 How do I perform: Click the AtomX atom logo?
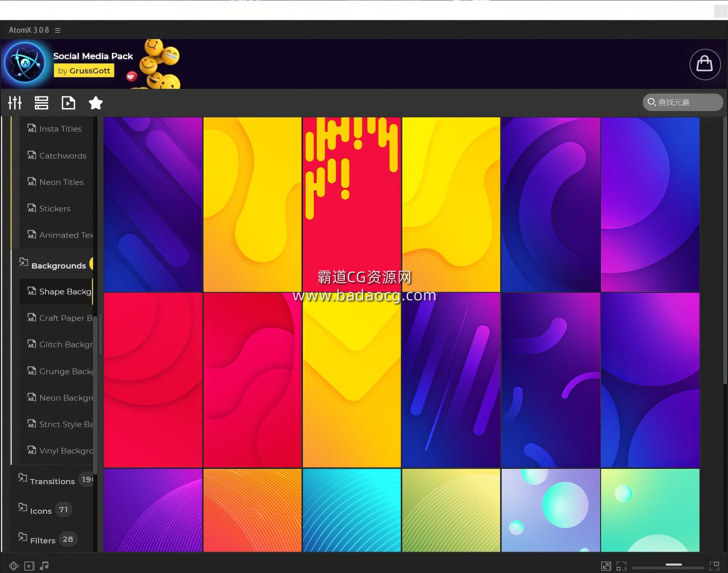pos(25,63)
